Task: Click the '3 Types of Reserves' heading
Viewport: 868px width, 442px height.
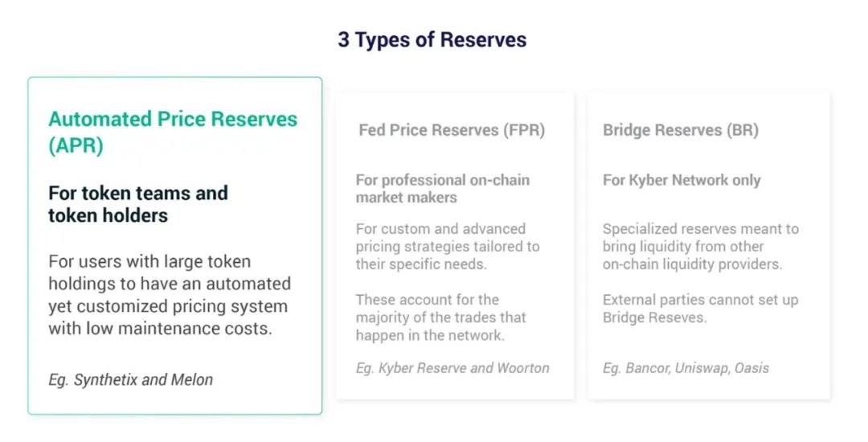Action: pos(432,40)
